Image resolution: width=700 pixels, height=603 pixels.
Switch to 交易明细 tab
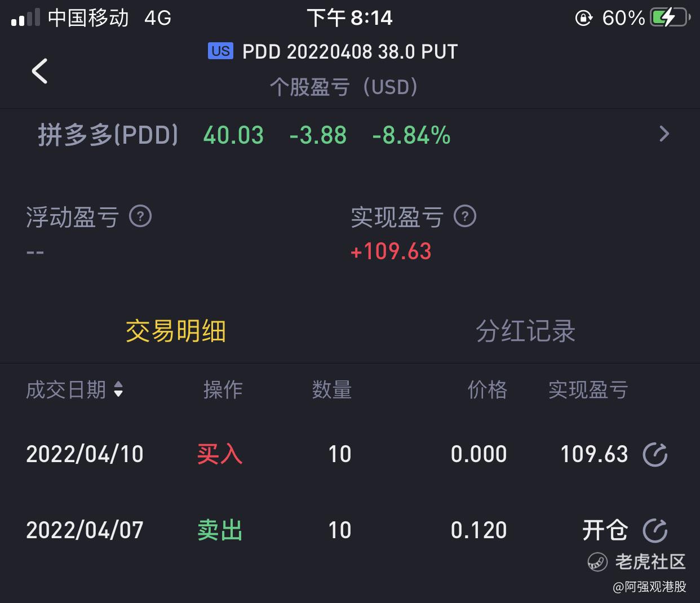tap(176, 331)
